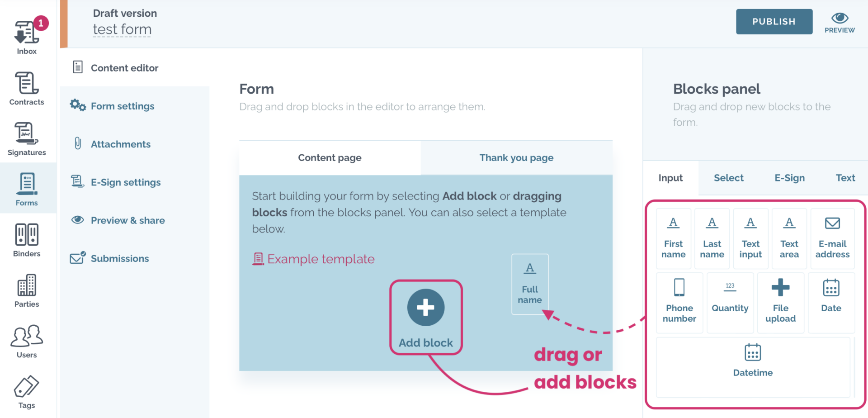Switch to the Thank you page tab
Image resolution: width=868 pixels, height=418 pixels.
516,158
